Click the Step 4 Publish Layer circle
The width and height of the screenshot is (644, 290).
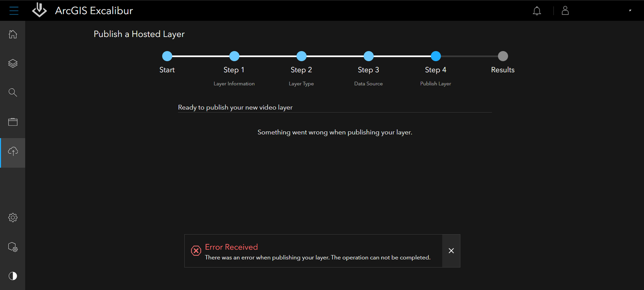pyautogui.click(x=436, y=56)
